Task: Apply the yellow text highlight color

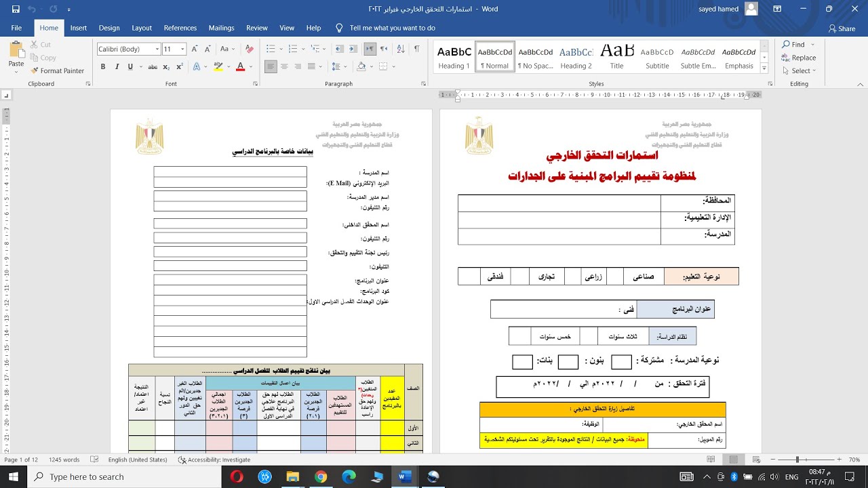Action: 218,66
